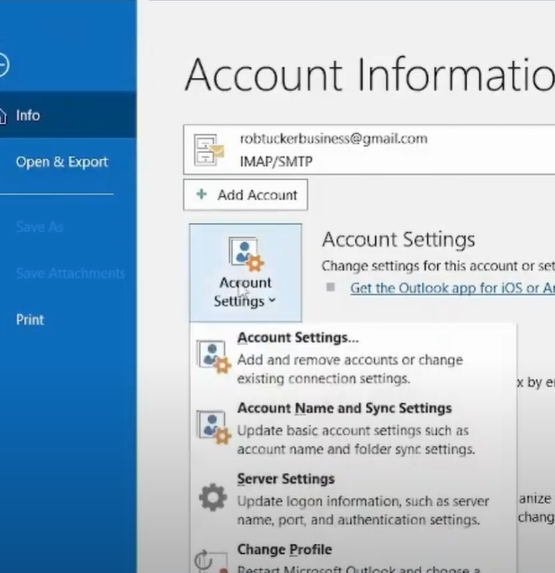Image resolution: width=555 pixels, height=573 pixels.
Task: Click the Change Profile icon
Action: (x=211, y=561)
